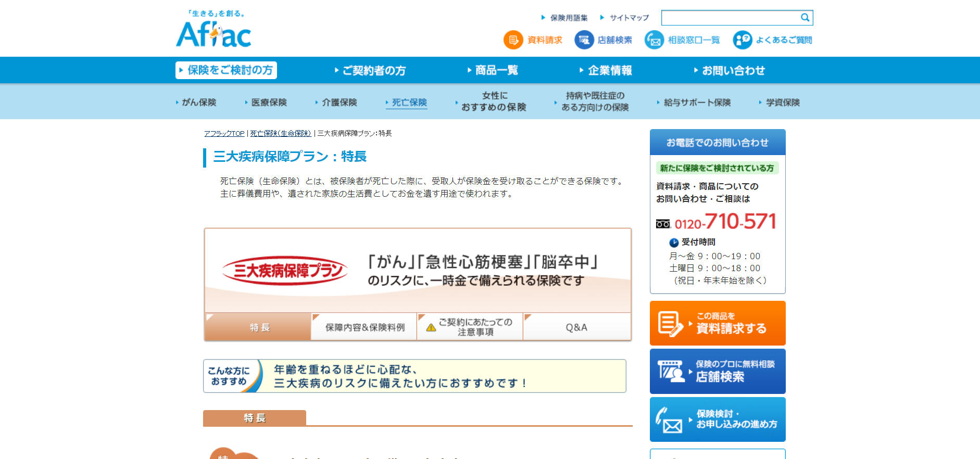Go to 死亡保険 submenu

tap(407, 103)
